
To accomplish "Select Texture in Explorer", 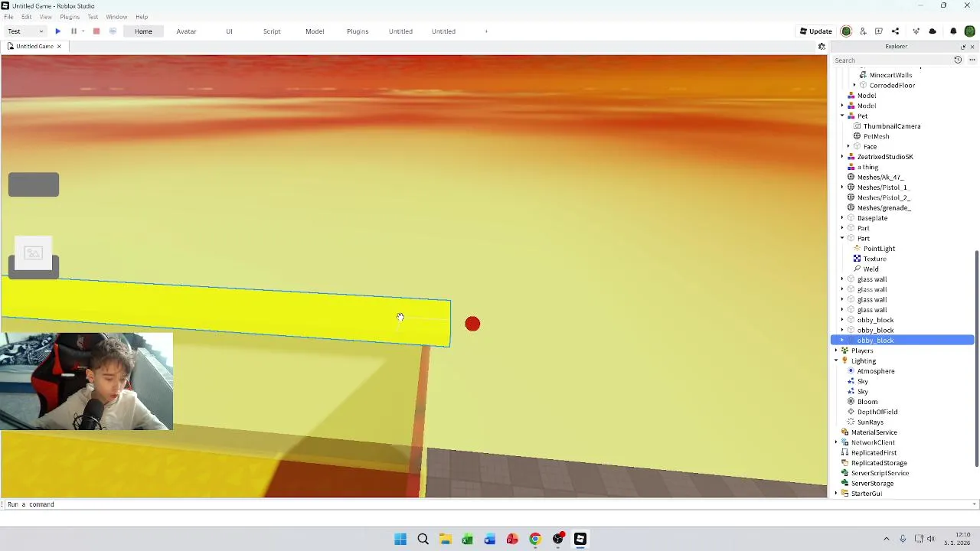I will click(x=874, y=259).
